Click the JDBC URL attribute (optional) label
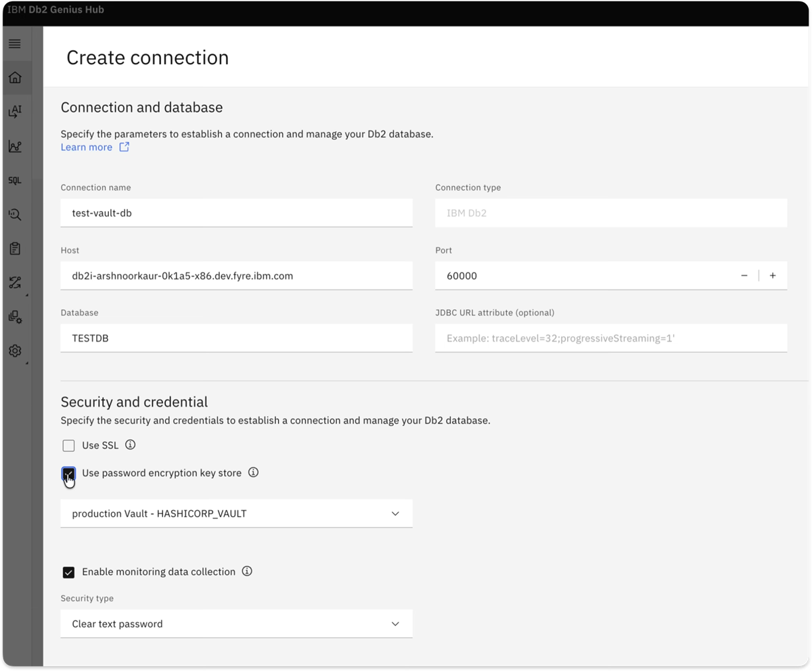This screenshot has width=812, height=671. click(x=495, y=313)
